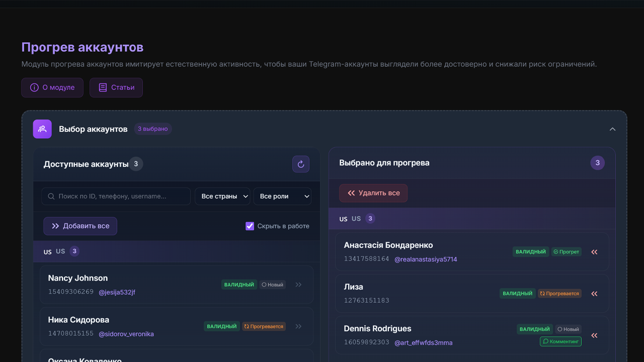Viewport: 644px width, 362px height.
Task: Open the @jesija532jf username link
Action: [117, 292]
